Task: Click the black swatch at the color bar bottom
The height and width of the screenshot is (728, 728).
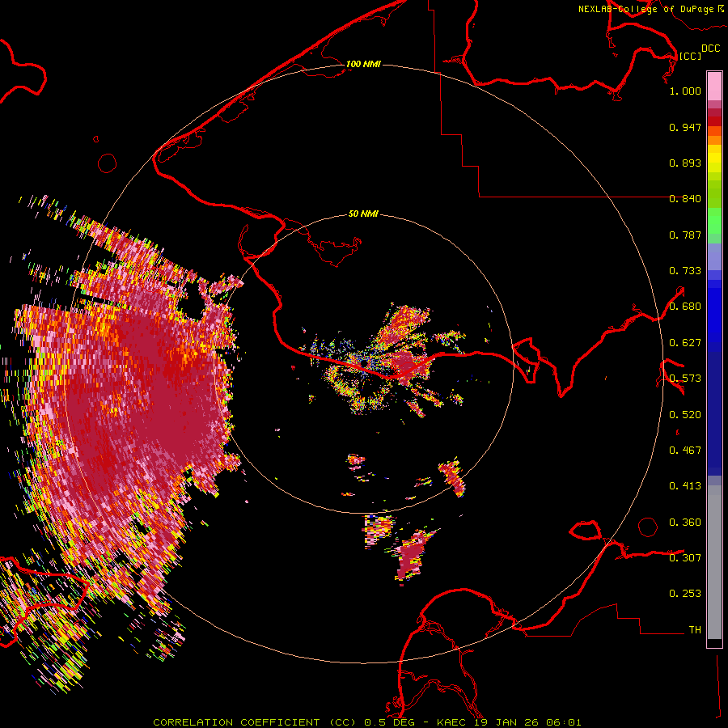Action: pos(714,642)
